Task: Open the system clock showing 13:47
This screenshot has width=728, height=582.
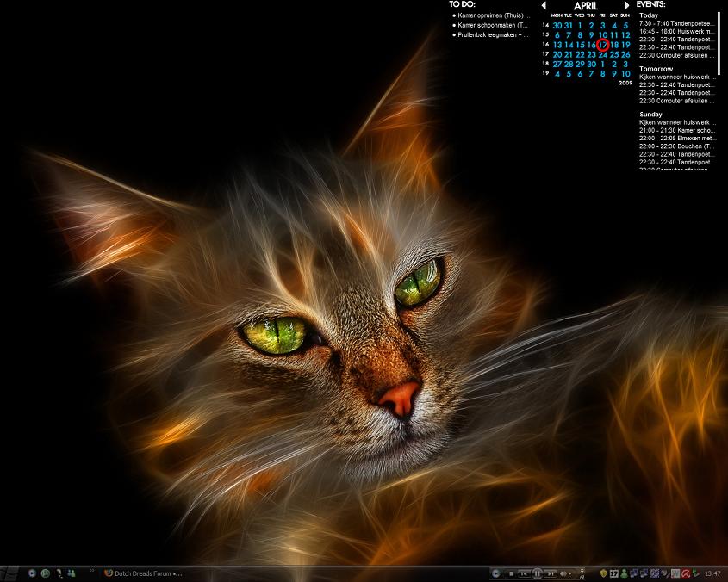Action: click(712, 574)
